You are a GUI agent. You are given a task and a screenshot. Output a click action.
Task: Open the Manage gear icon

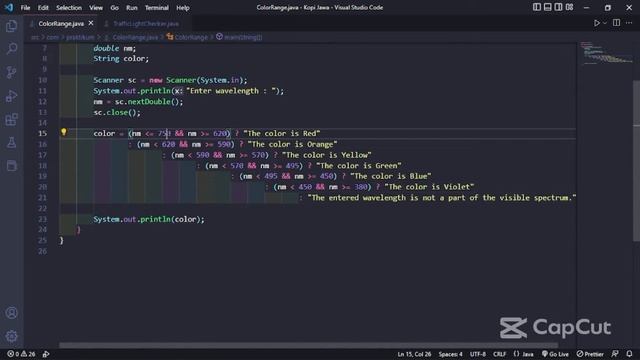11,336
